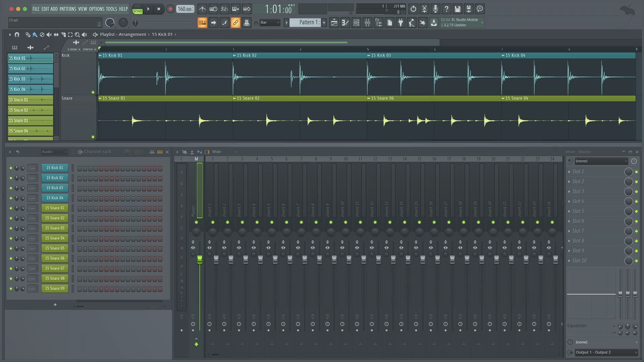Mute the 15 Snare 05 channel LED
Image resolution: width=644 pixels, height=362 pixels.
pyautogui.click(x=11, y=248)
